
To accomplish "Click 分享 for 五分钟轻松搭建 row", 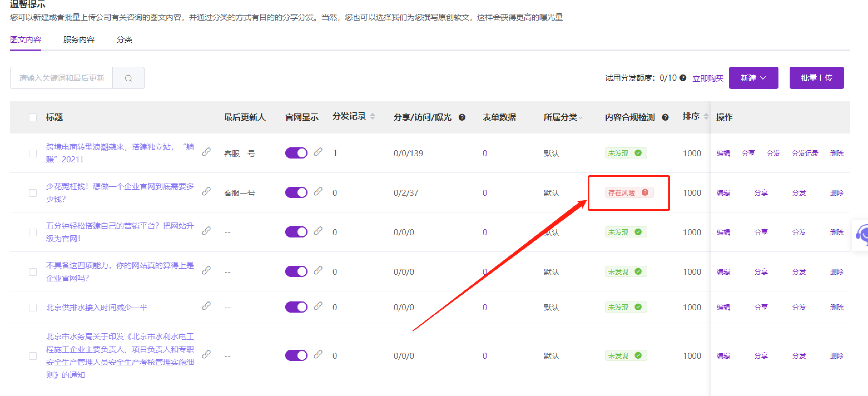I will 761,232.
